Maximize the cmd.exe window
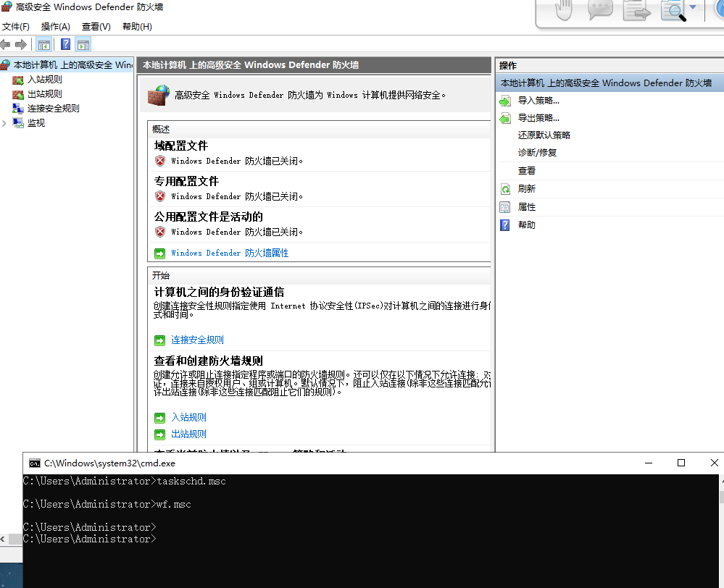 coord(681,463)
